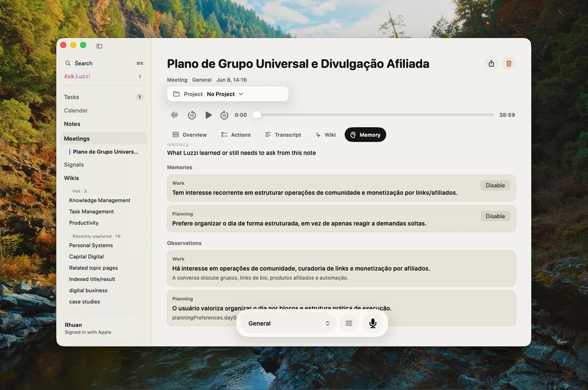Select the Memory tab
This screenshot has height=390, width=588.
(365, 135)
